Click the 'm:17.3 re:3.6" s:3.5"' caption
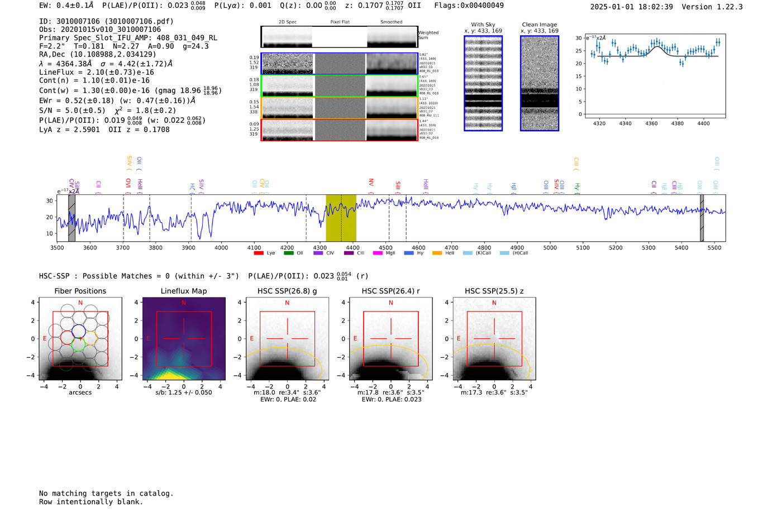 [494, 392]
